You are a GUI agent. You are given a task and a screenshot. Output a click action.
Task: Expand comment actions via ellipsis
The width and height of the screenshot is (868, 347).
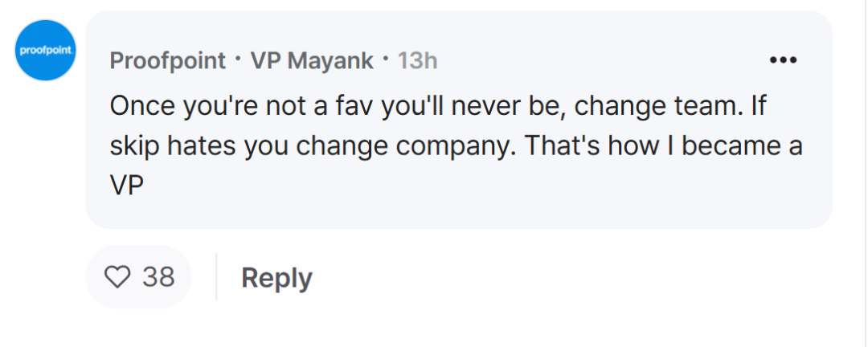click(784, 60)
